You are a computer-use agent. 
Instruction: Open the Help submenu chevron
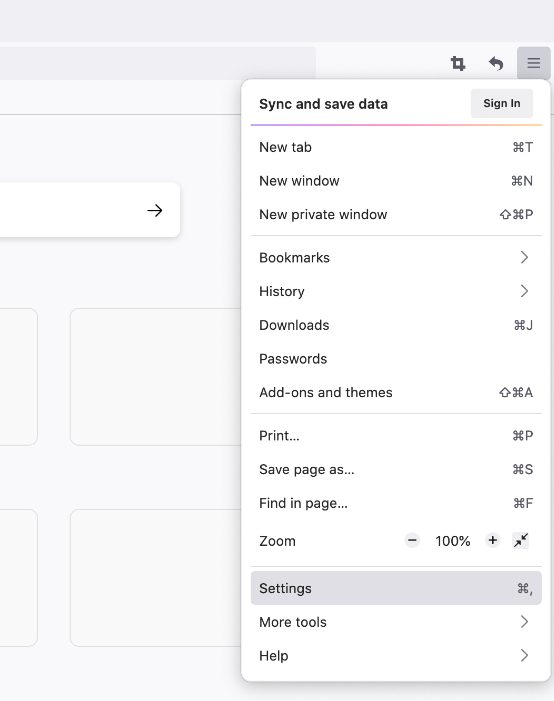coord(524,656)
